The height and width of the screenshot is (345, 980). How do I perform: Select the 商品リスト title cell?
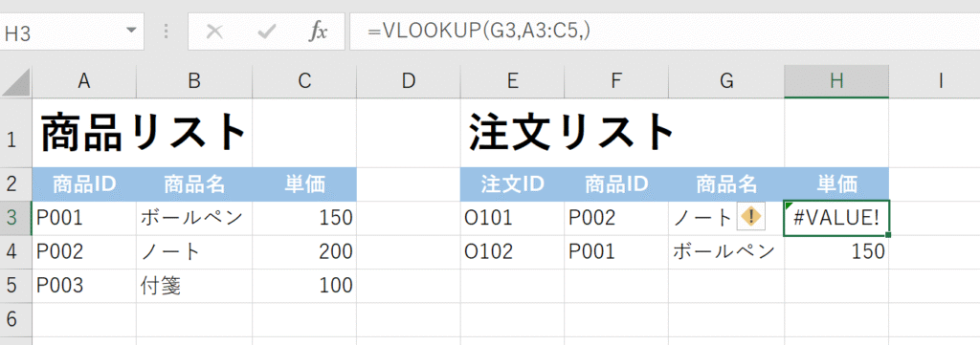(84, 133)
